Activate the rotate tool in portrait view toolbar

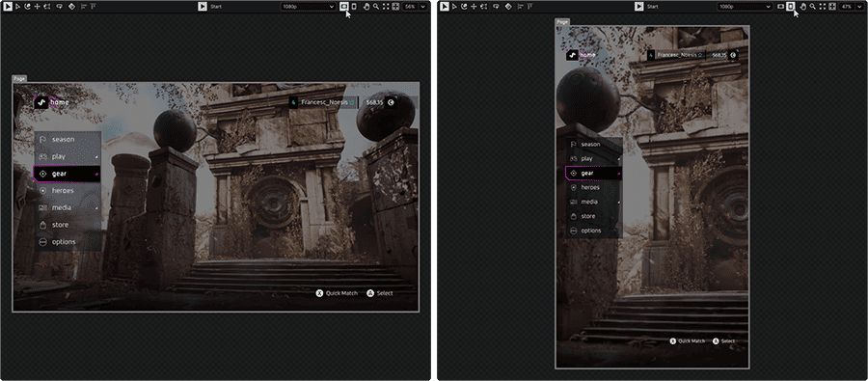coord(465,6)
